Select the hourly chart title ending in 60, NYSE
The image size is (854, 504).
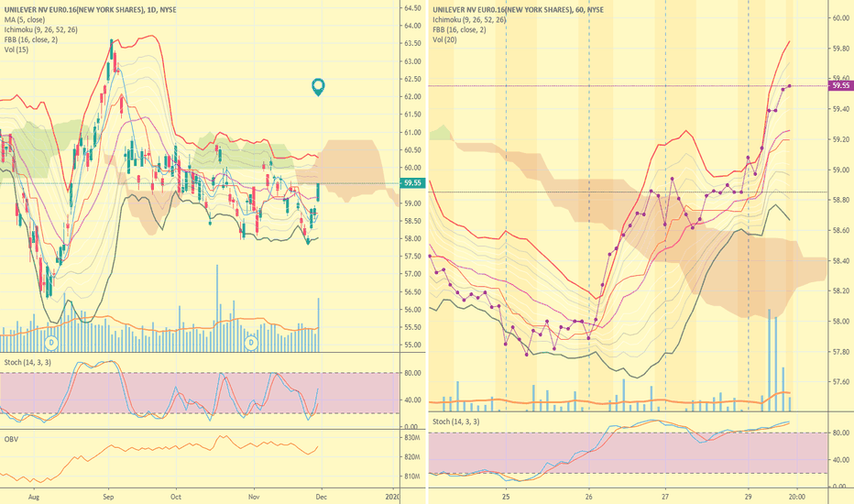coord(518,10)
